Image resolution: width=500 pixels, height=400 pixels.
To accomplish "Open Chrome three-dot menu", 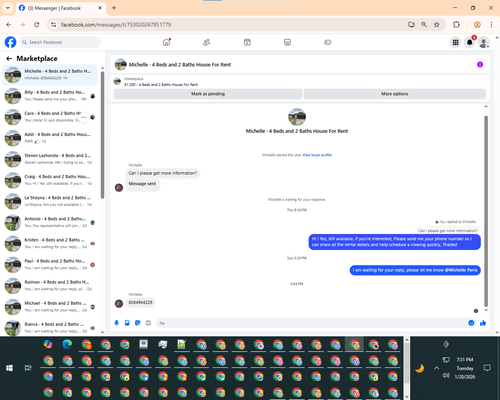I will click(491, 25).
